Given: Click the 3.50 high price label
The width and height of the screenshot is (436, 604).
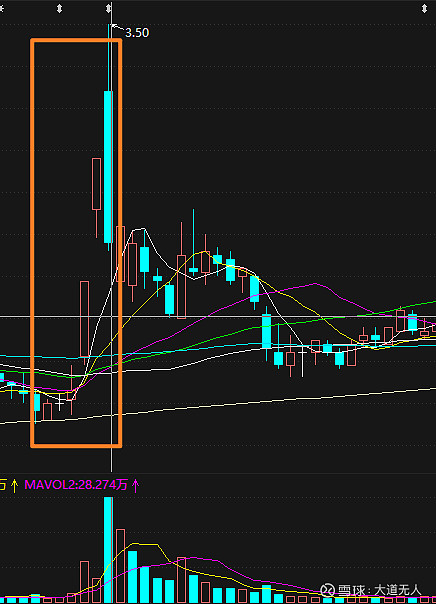Looking at the screenshot, I should [x=137, y=33].
